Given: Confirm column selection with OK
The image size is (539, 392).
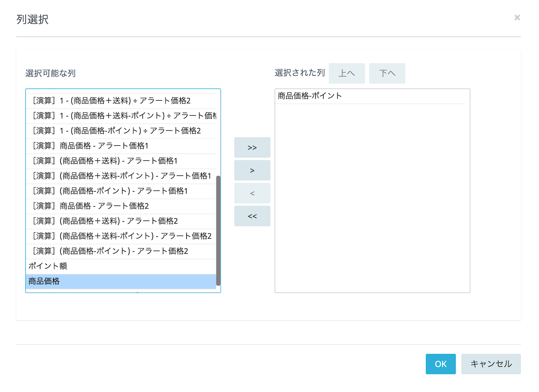Looking at the screenshot, I should pos(440,364).
